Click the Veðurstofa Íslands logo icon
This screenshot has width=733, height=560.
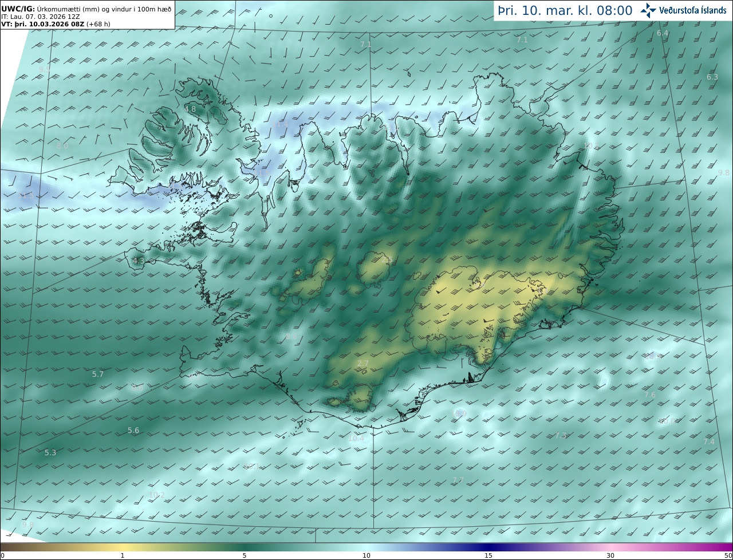(649, 10)
